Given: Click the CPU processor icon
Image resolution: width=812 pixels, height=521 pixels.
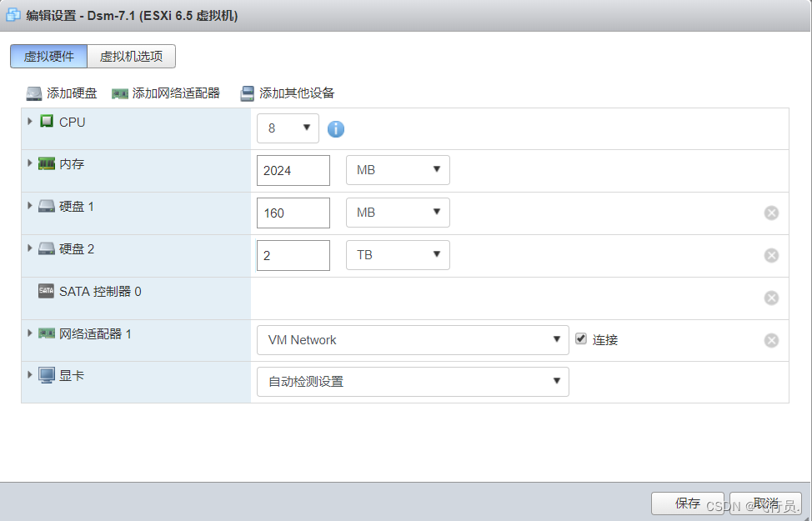Looking at the screenshot, I should point(46,122).
